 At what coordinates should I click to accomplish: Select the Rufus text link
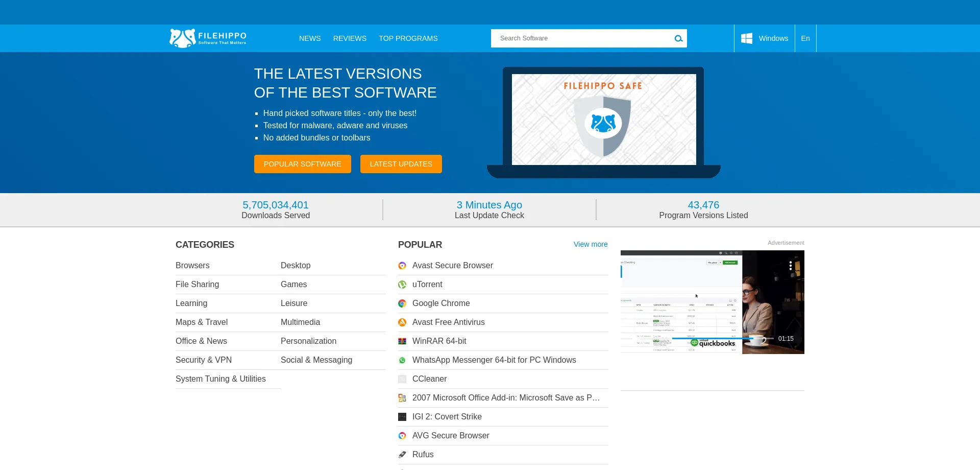point(423,455)
